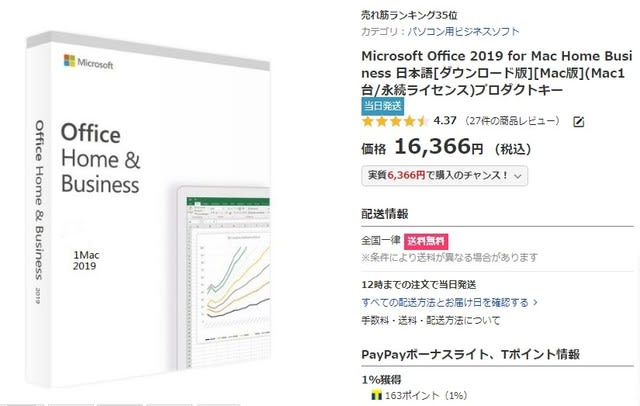Viewport: 640px width, 406px height.
Task: Click the 配送情報 section heading
Action: [385, 213]
